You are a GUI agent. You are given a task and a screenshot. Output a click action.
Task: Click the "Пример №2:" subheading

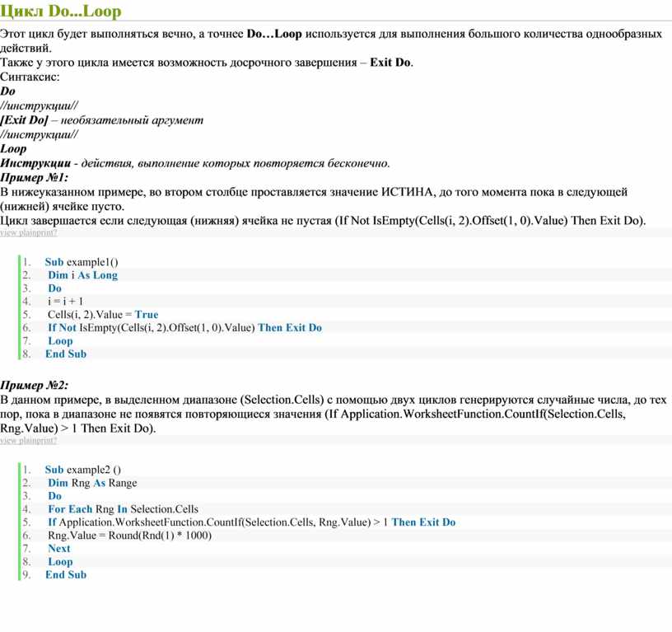[35, 385]
